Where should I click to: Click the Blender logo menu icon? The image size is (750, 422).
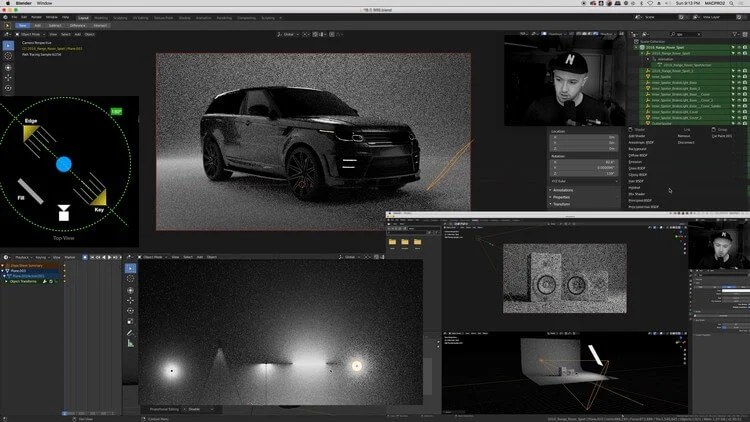[x=6, y=17]
